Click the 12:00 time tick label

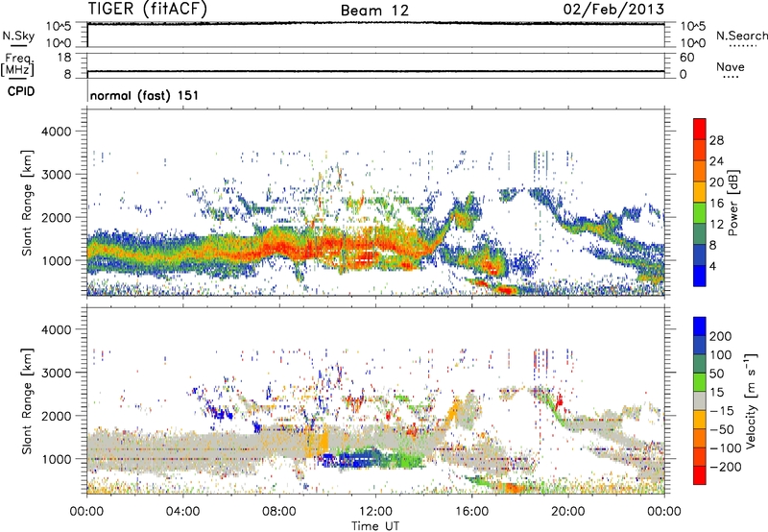click(375, 512)
